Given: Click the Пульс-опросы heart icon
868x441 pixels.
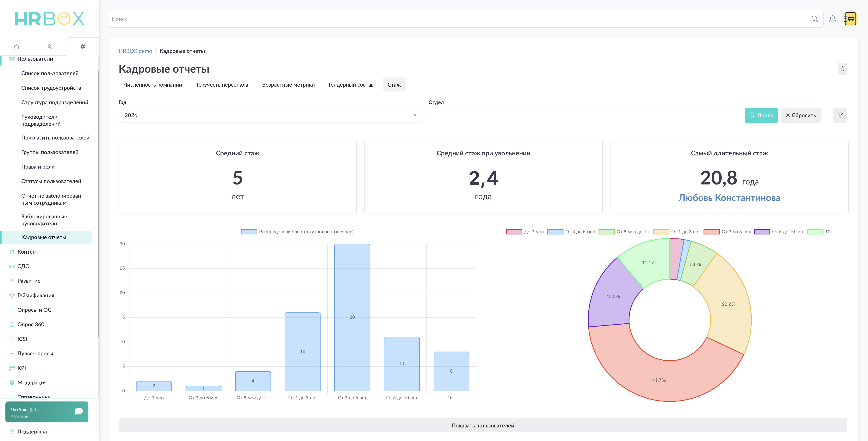Looking at the screenshot, I should pyautogui.click(x=12, y=353).
